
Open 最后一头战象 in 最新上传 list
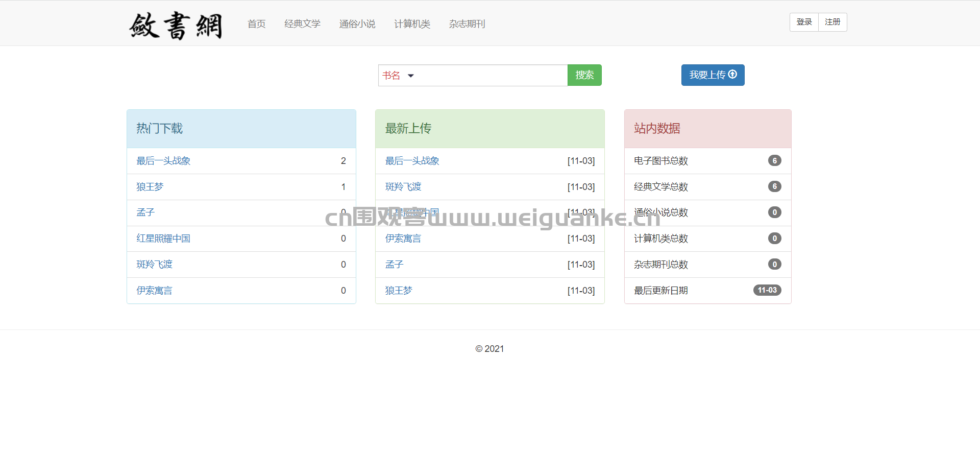point(412,161)
